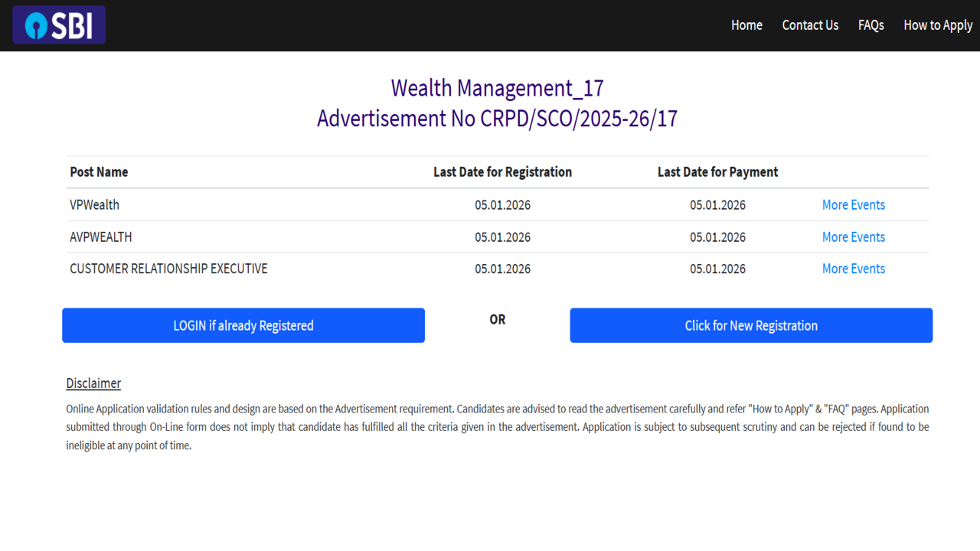Select the VPWealth post name
Image resolution: width=980 pixels, height=551 pixels.
point(94,205)
